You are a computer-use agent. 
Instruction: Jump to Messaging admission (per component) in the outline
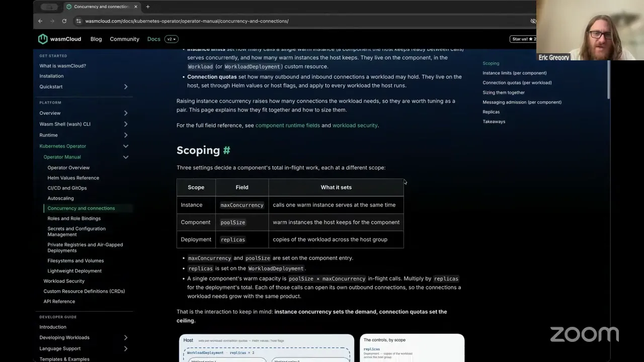[x=522, y=102]
